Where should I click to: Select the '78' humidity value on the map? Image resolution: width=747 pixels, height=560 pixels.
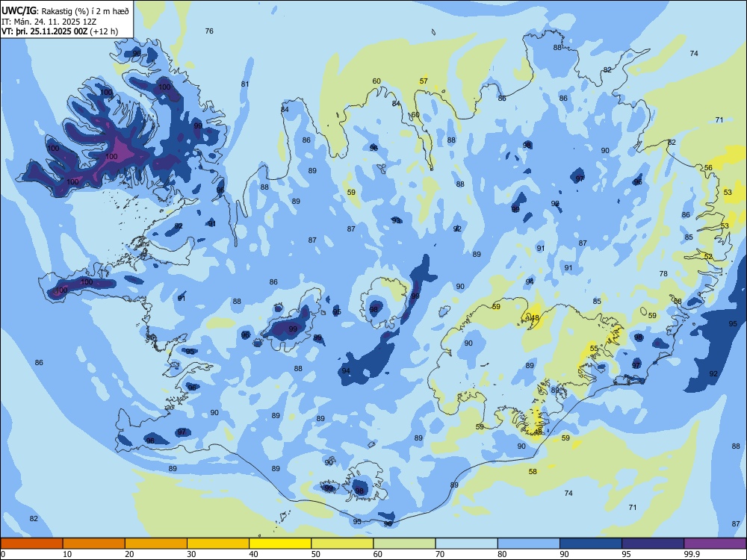[663, 273]
